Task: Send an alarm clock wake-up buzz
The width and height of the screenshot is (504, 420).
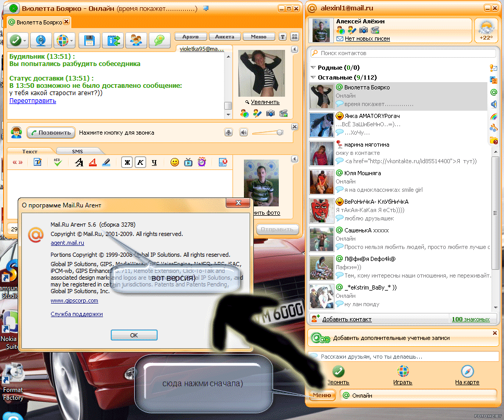Action: pyautogui.click(x=202, y=162)
